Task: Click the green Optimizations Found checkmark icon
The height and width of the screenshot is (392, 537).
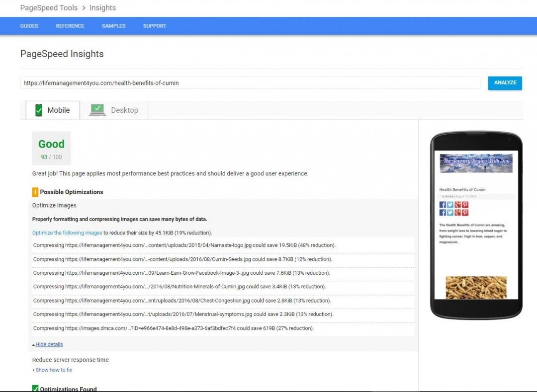Action: (x=35, y=389)
